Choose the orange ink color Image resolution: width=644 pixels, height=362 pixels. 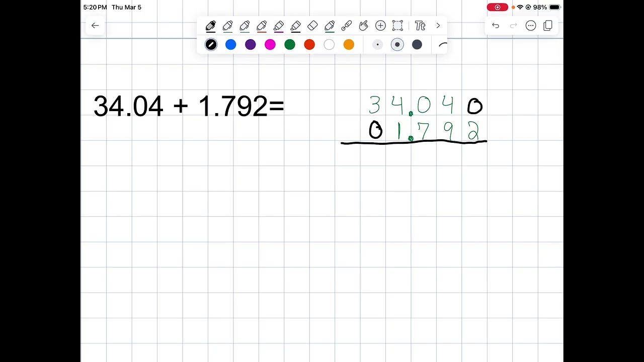(x=349, y=45)
